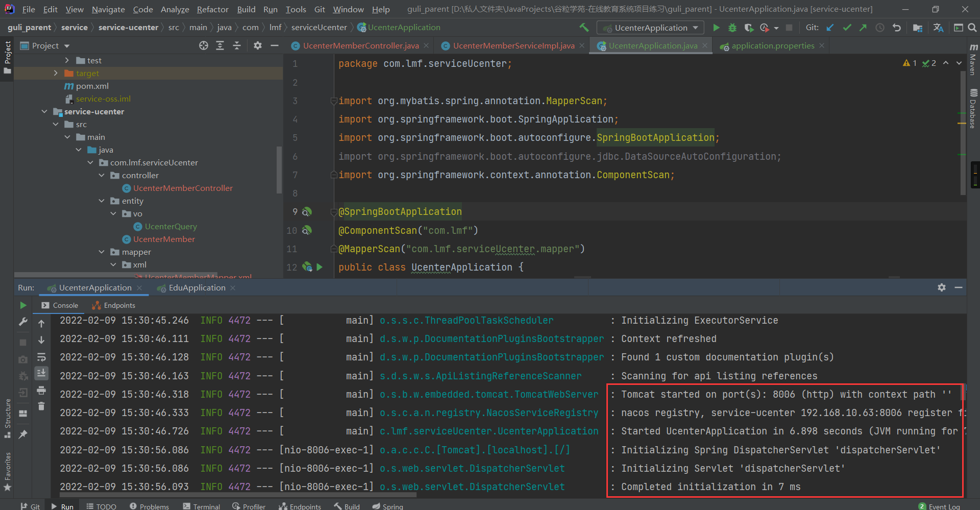
Task: Click service-ucenter in the breadcrumb bar
Action: click(128, 28)
